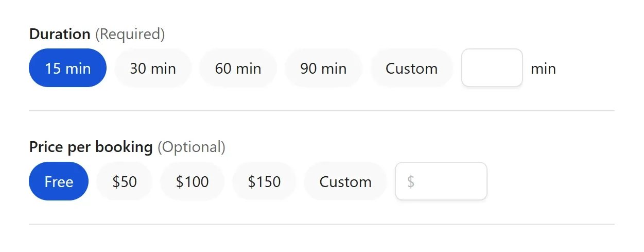Click the (Required) hint text
This screenshot has width=644, height=252.
click(130, 34)
